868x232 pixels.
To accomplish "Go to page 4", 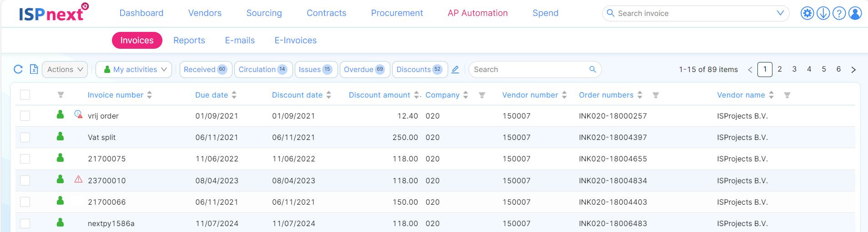I will tap(809, 69).
